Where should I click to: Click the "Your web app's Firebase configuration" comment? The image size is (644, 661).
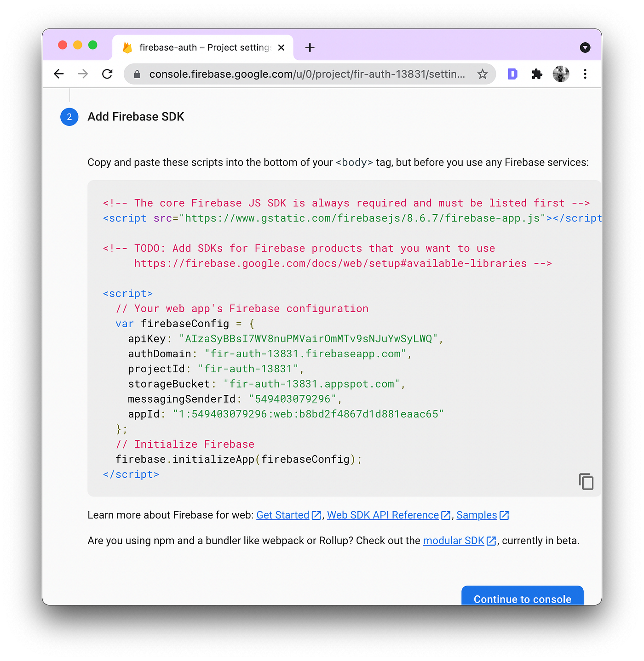(x=242, y=308)
